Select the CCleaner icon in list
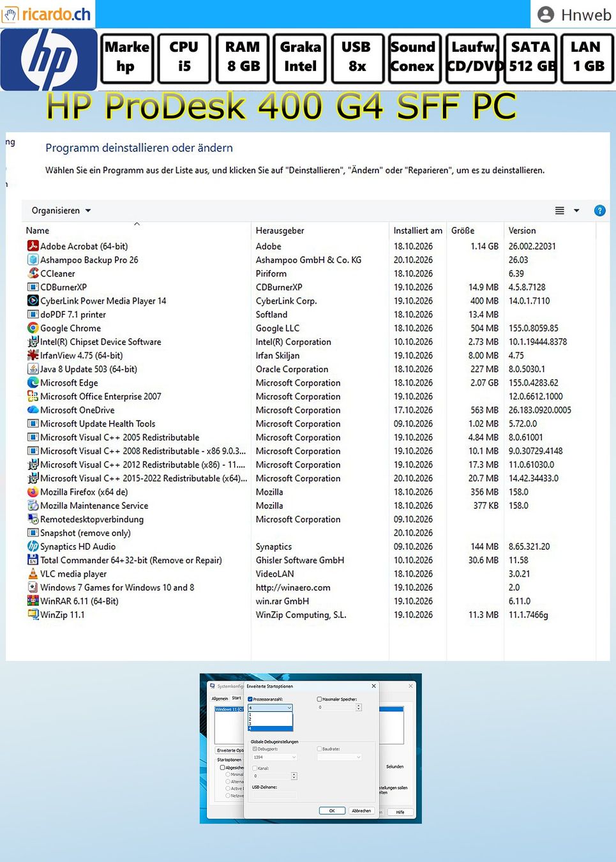Viewport: 616px width, 862px height. click(x=33, y=273)
